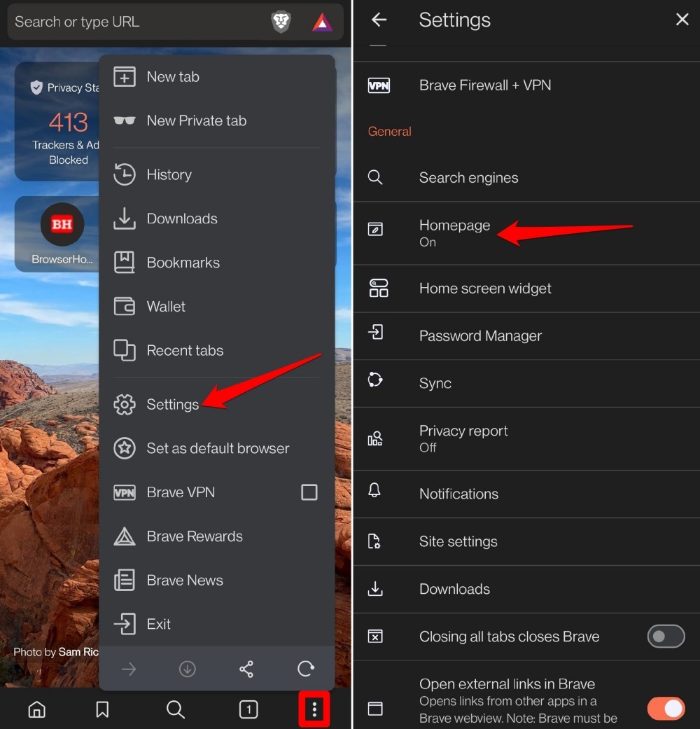Image resolution: width=700 pixels, height=729 pixels.
Task: Tap the Brave Rewards triangle in address bar
Action: click(322, 22)
